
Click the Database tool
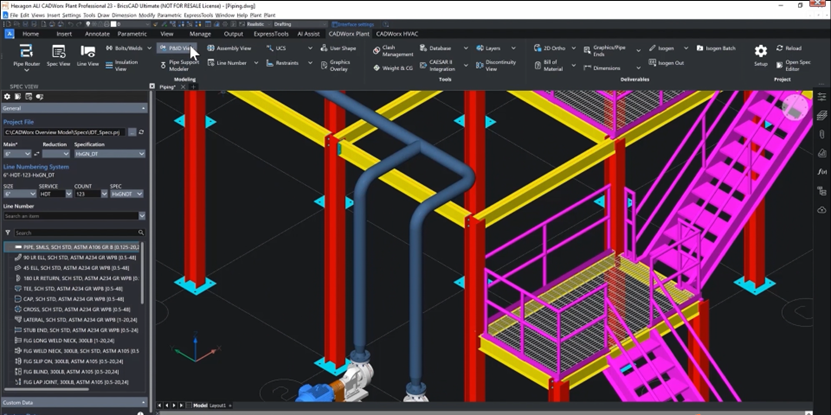pyautogui.click(x=436, y=48)
